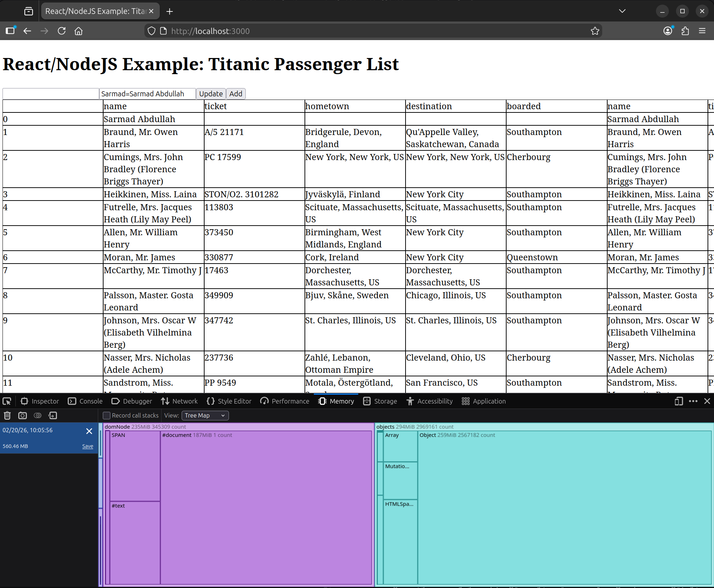
Task: Open the Tree Map view dropdown
Action: (205, 415)
